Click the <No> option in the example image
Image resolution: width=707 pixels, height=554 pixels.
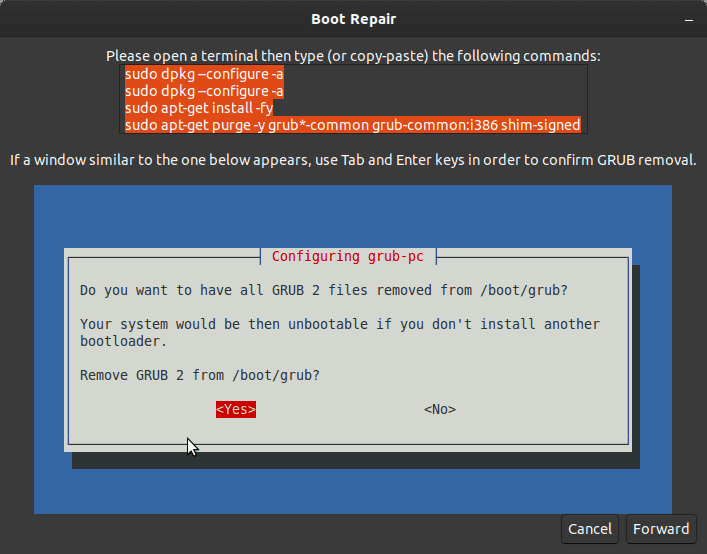tap(440, 409)
